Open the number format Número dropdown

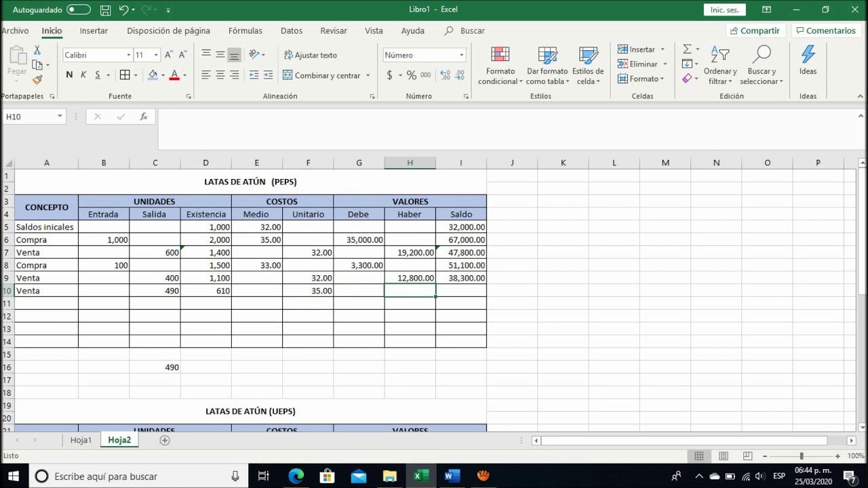[x=461, y=55]
